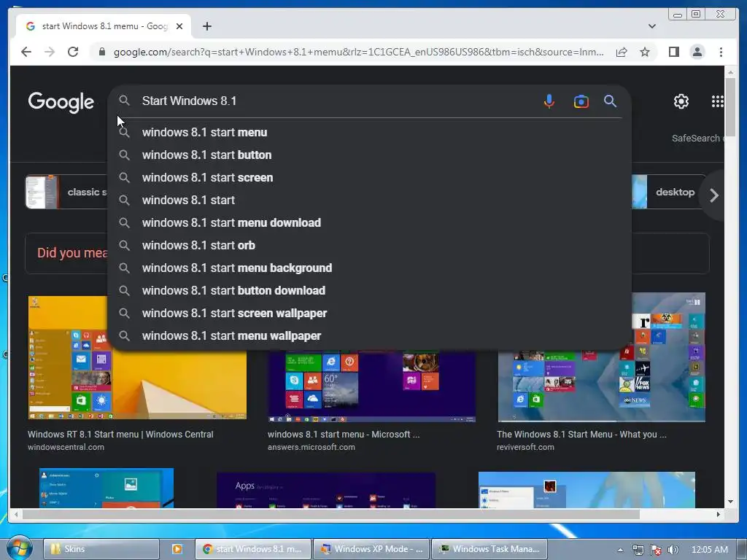Switch to Skins folder in taskbar
The width and height of the screenshot is (747, 560).
[x=101, y=549]
